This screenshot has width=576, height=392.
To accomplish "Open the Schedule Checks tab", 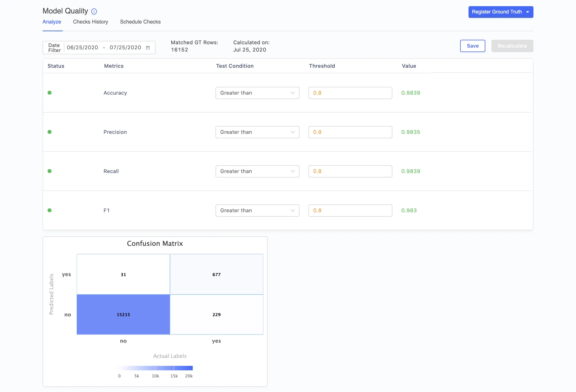I will click(140, 22).
